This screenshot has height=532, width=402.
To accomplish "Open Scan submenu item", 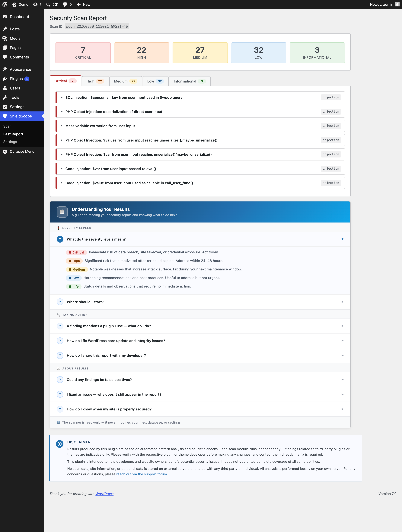I will pyautogui.click(x=7, y=126).
